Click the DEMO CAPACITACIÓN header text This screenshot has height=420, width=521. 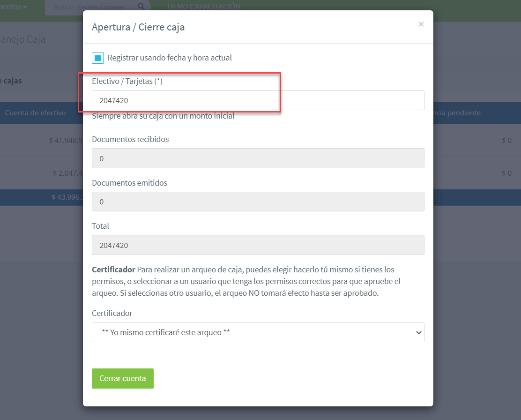(204, 7)
